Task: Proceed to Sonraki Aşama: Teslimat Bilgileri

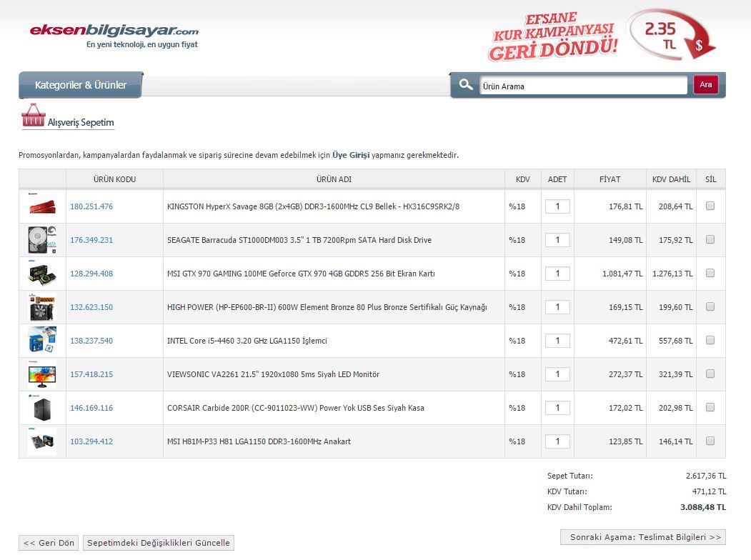Action: coord(643,537)
